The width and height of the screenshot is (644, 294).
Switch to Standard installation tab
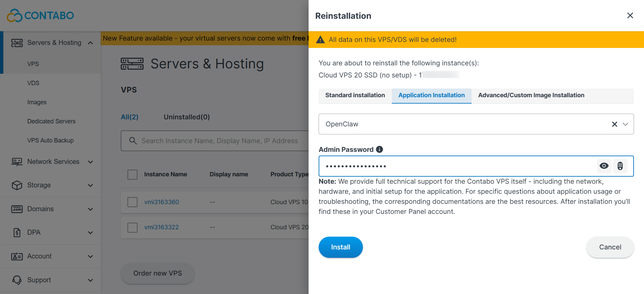[x=355, y=96]
